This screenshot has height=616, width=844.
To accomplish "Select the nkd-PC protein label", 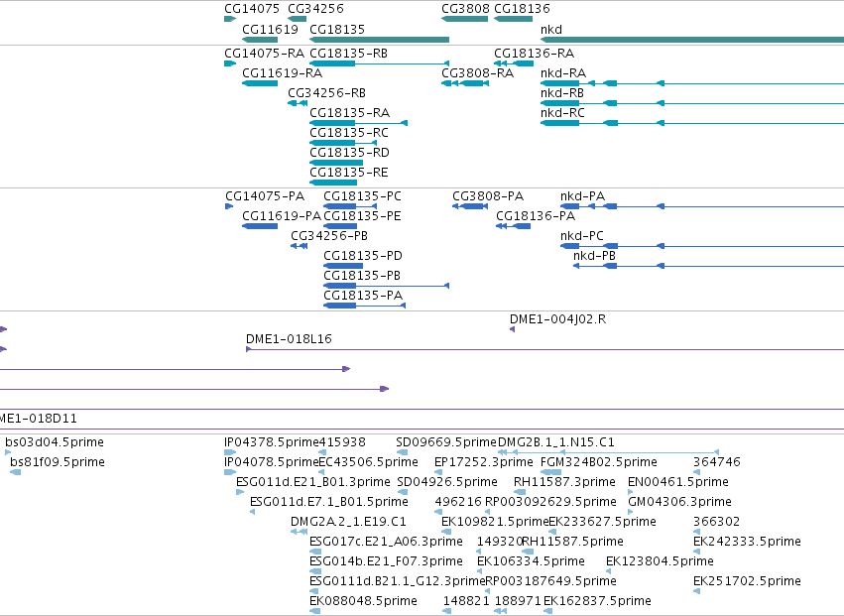I will coord(582,236).
